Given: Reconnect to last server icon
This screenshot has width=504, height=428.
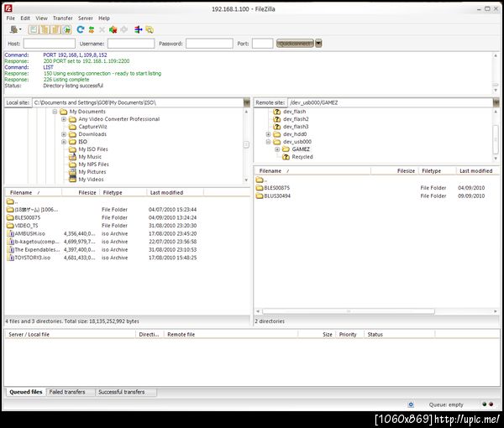Looking at the screenshot, I should click(x=124, y=29).
